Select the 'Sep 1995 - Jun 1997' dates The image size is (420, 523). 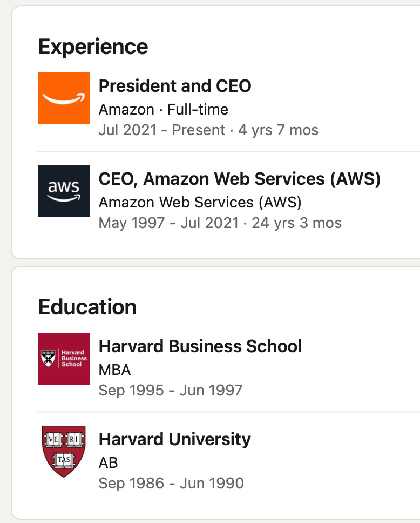(x=171, y=391)
